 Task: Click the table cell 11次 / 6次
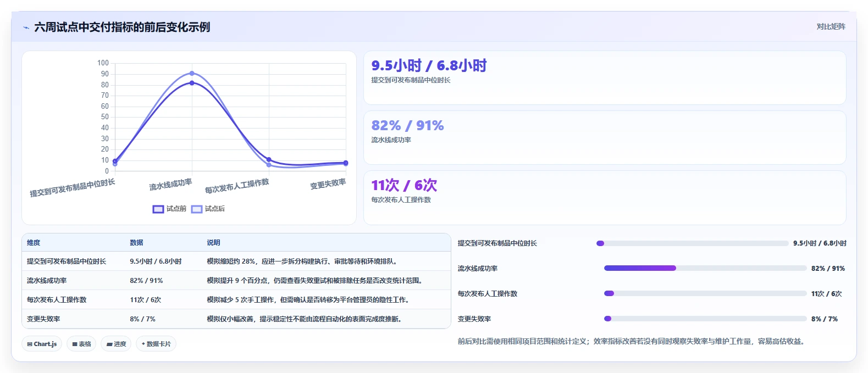(x=146, y=300)
